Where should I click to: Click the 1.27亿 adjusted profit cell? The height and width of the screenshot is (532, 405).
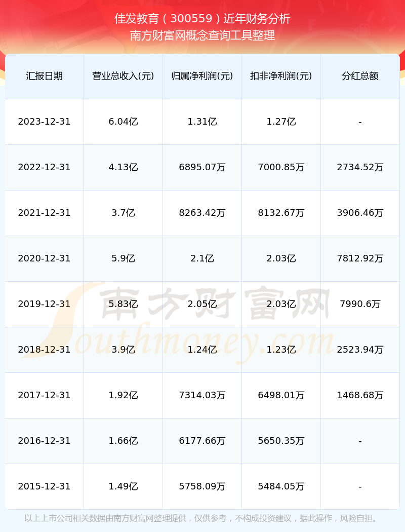(x=281, y=122)
